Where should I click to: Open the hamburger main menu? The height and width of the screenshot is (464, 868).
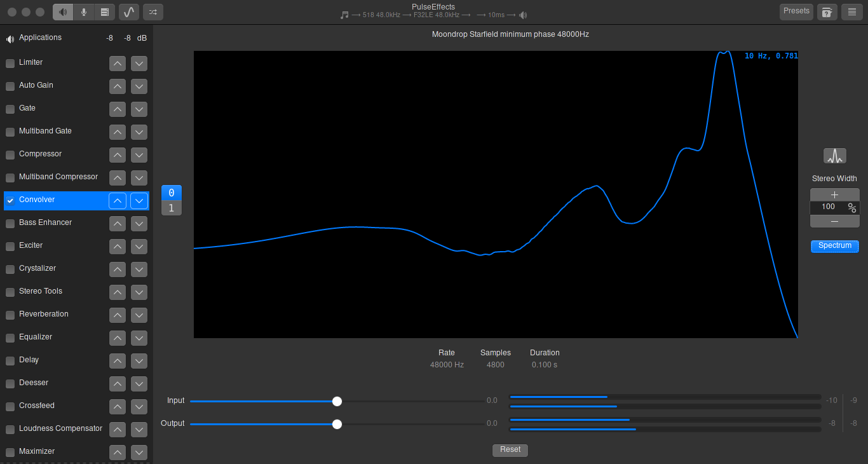[851, 12]
